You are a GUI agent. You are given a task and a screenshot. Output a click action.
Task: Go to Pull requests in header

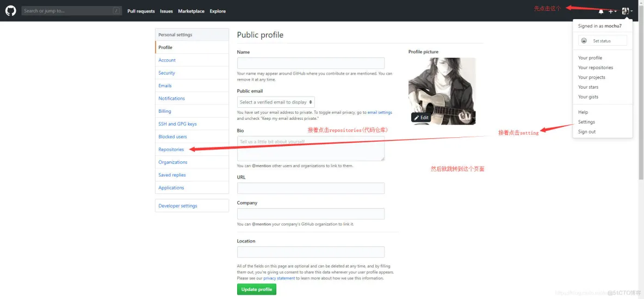click(141, 11)
